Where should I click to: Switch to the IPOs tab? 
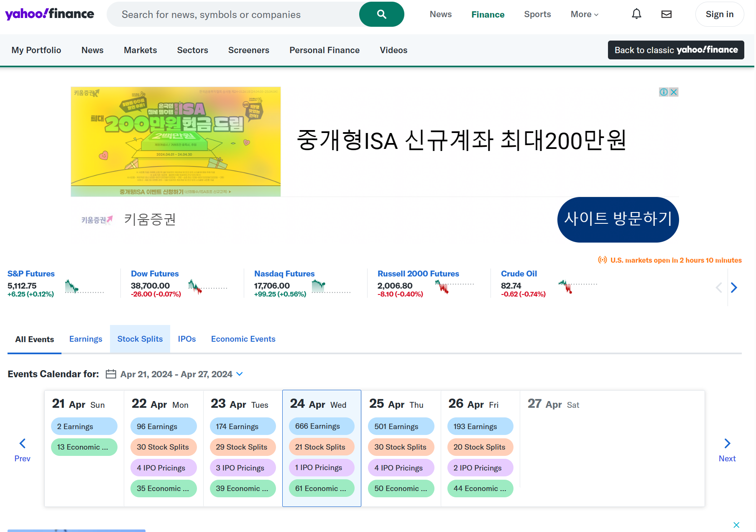click(187, 339)
